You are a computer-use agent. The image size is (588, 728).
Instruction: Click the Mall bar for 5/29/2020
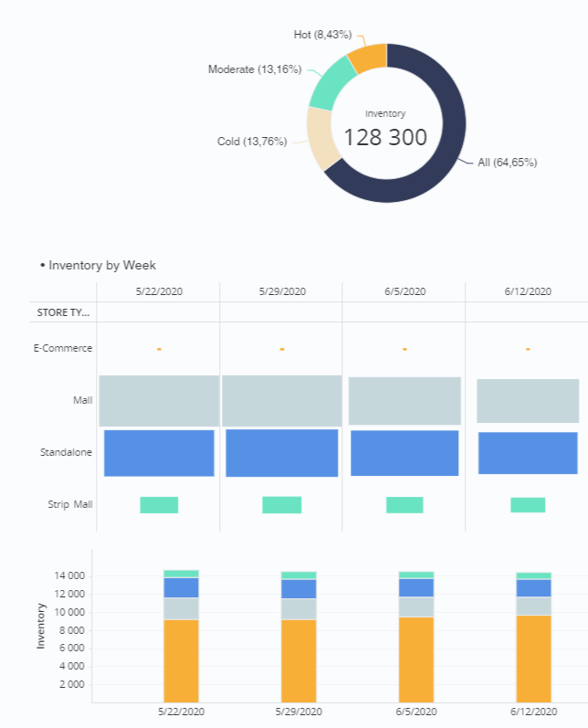[x=281, y=400]
